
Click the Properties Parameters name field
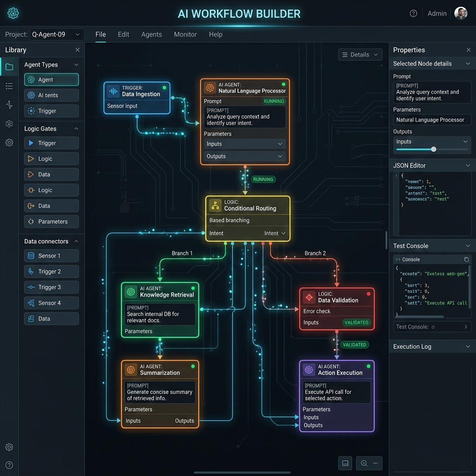(432, 119)
